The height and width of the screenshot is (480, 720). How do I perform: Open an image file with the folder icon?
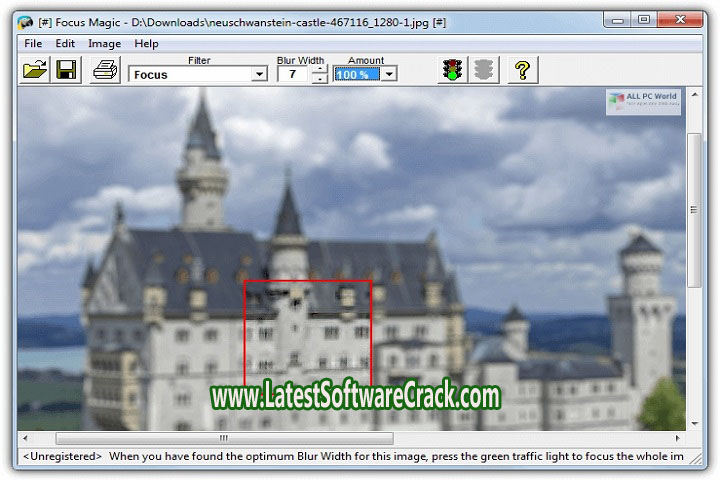pos(35,70)
